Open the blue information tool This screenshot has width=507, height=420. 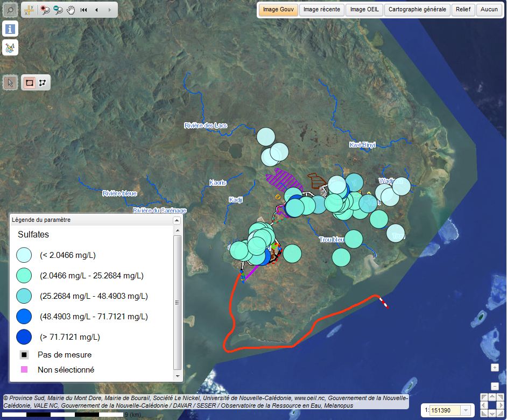click(10, 29)
